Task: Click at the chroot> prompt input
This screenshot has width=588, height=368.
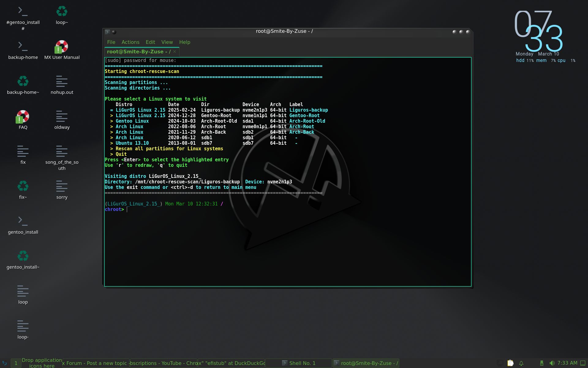Action: pyautogui.click(x=127, y=209)
